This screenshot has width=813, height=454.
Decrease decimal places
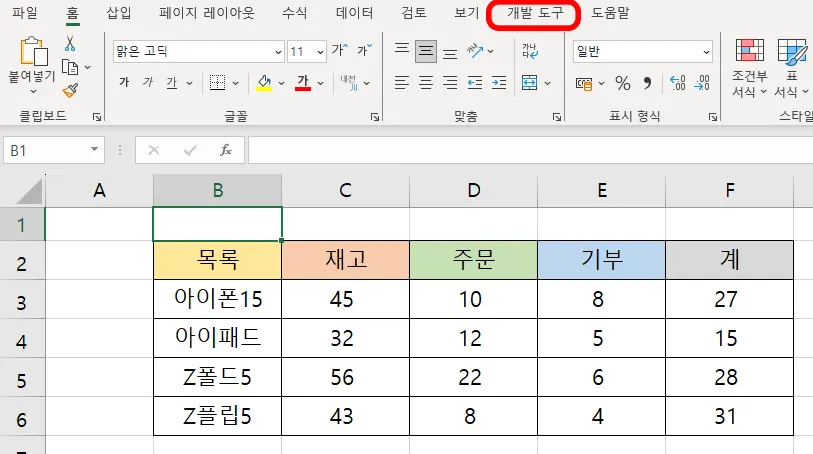click(x=702, y=83)
